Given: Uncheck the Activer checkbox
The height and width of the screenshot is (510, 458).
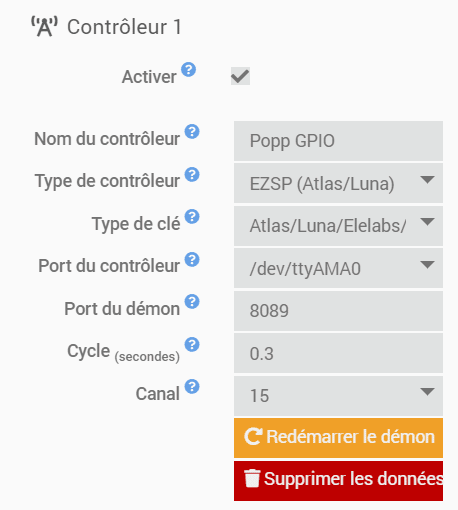Looking at the screenshot, I should tap(240, 76).
